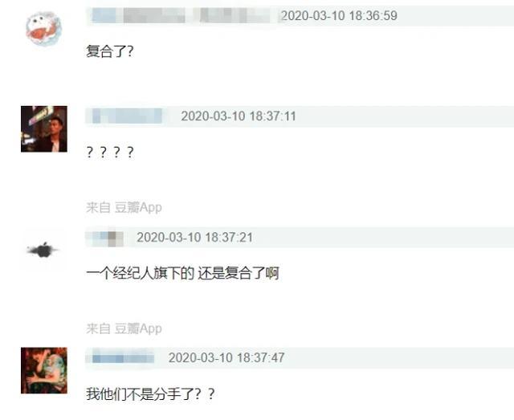Select the comment text 复合了?
The width and height of the screenshot is (514, 420).
click(x=110, y=51)
